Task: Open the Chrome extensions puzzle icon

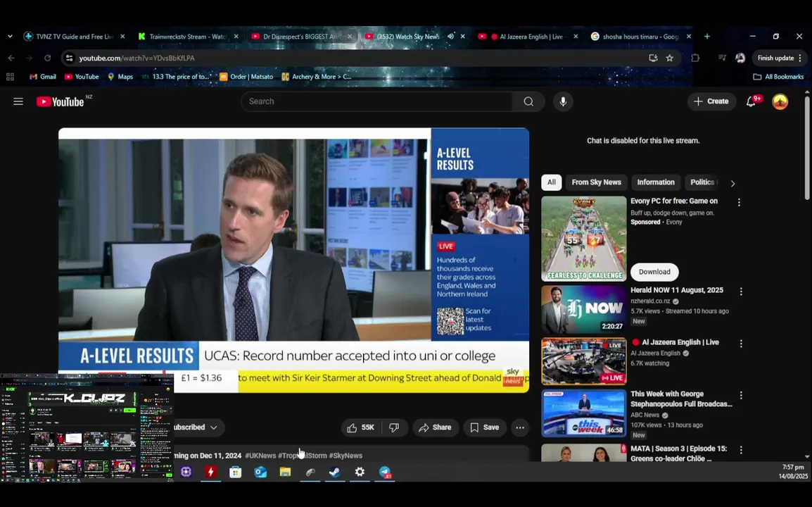Action: coord(695,58)
